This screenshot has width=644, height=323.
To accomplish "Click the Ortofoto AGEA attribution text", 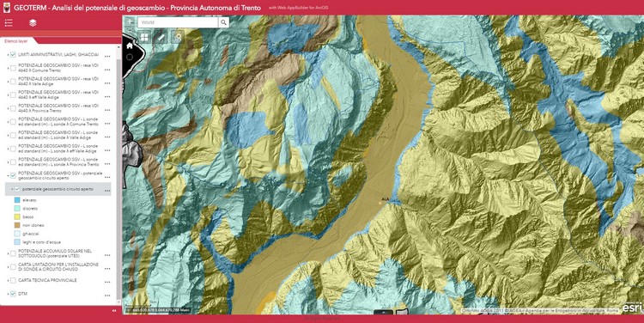I will (x=540, y=310).
